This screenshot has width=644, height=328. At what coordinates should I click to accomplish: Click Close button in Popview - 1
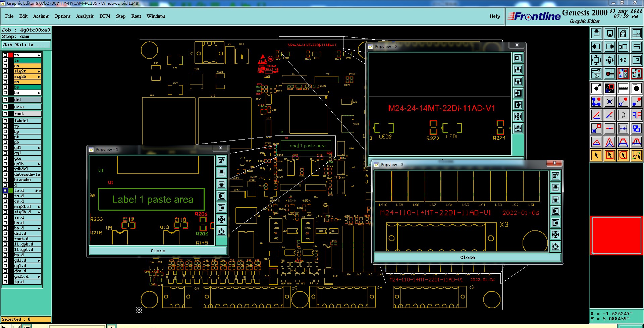point(158,251)
